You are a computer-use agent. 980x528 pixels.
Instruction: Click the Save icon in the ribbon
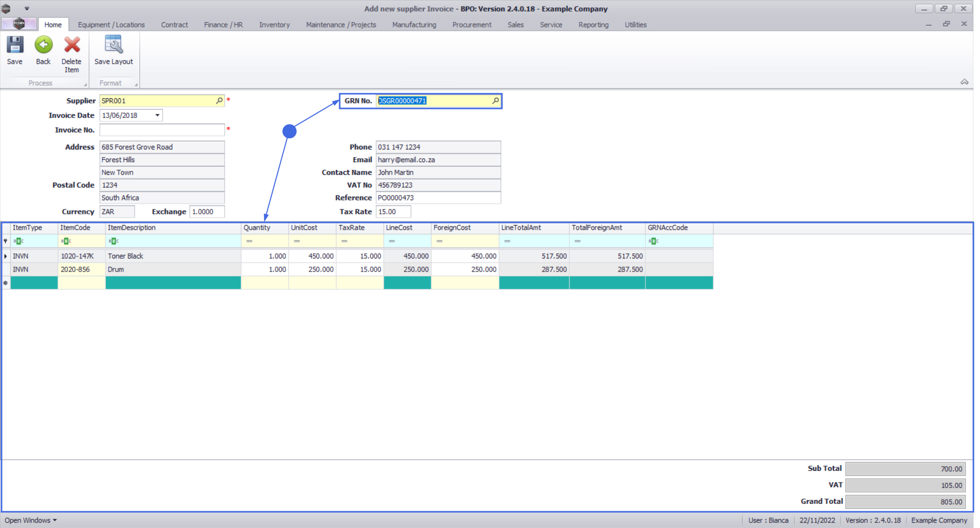pyautogui.click(x=15, y=45)
